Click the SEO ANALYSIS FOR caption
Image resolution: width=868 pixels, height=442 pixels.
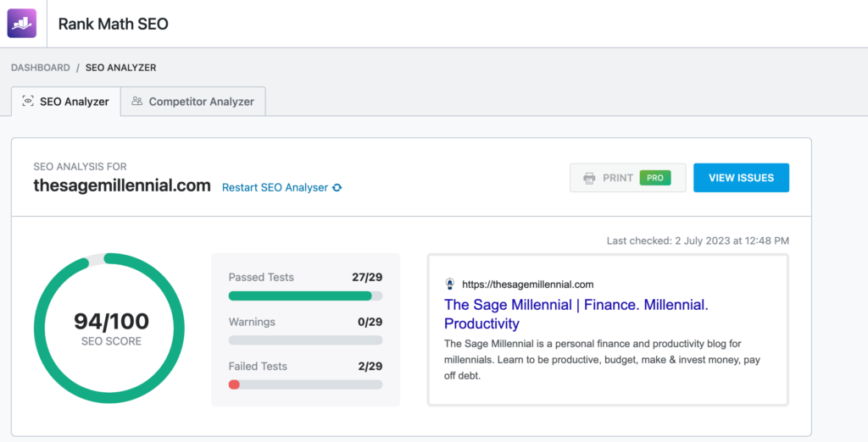coord(80,167)
